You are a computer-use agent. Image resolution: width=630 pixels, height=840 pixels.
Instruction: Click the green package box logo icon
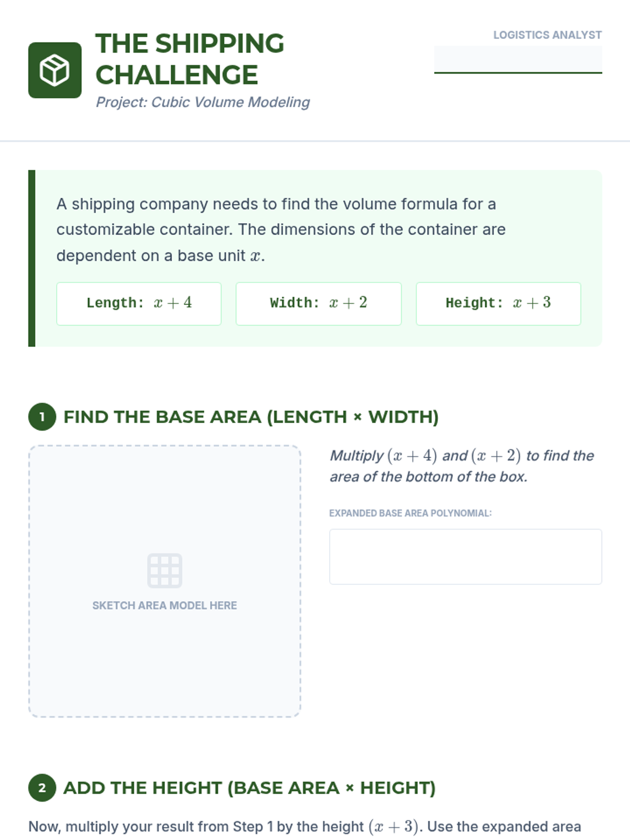(x=55, y=70)
